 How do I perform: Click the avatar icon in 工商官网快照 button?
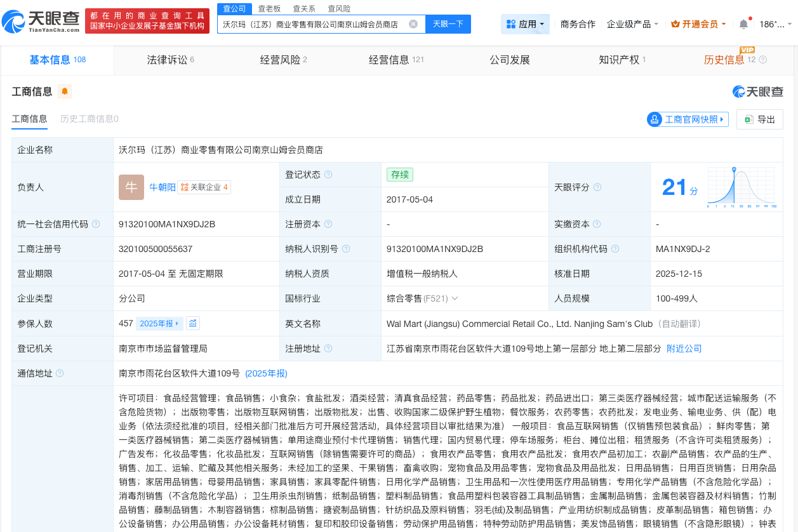pyautogui.click(x=655, y=119)
